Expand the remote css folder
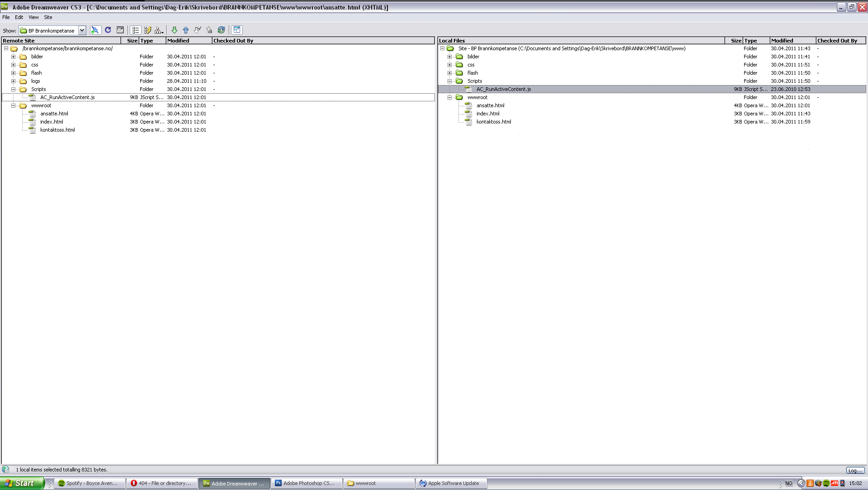 click(x=13, y=65)
